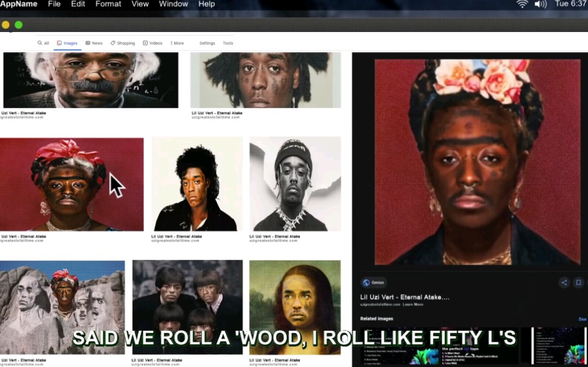
Task: Open the AppName menu
Action: point(19,4)
